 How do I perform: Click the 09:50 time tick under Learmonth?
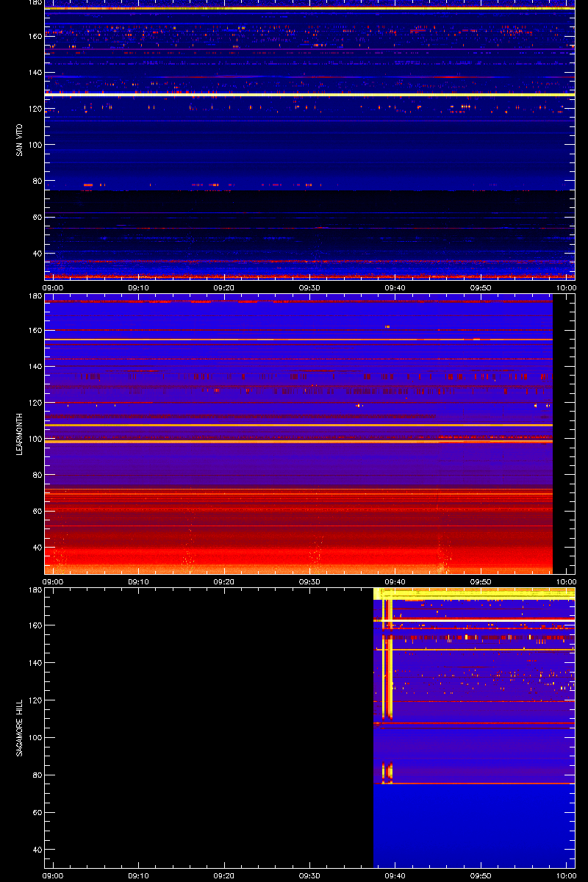click(481, 582)
